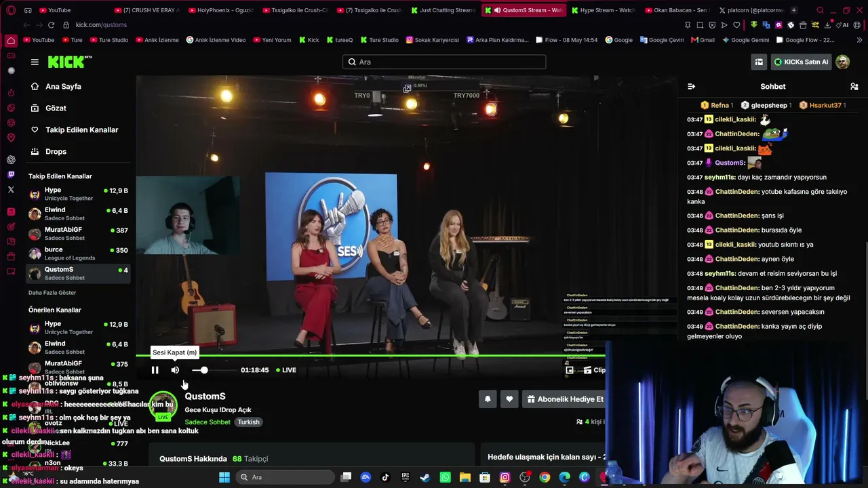Click the Turkish language tag
The height and width of the screenshot is (488, 868).
coord(248,422)
